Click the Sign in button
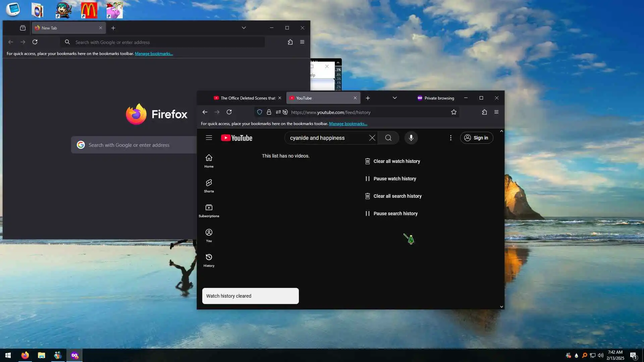This screenshot has width=644, height=362. click(x=476, y=138)
